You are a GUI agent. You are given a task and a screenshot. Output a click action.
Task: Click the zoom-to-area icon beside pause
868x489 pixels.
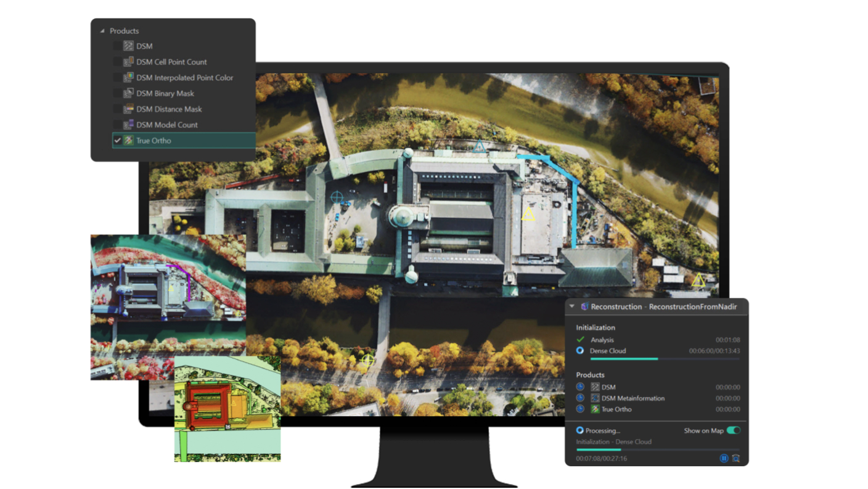(735, 458)
